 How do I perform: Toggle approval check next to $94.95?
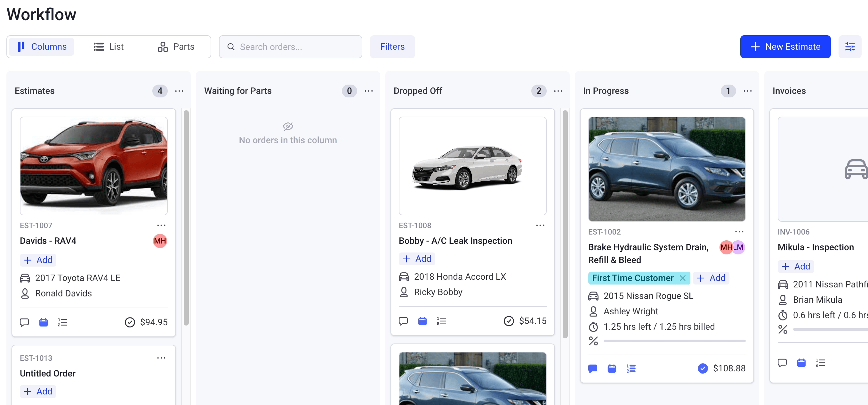(130, 322)
